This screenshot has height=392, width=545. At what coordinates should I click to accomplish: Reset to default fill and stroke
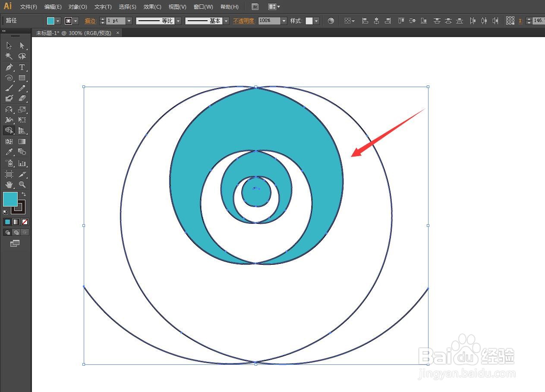point(5,212)
